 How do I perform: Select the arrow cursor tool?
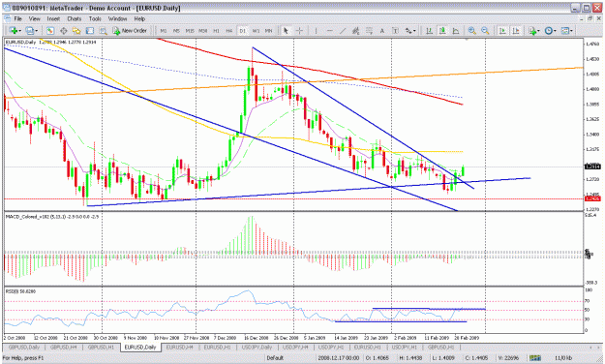[286, 30]
